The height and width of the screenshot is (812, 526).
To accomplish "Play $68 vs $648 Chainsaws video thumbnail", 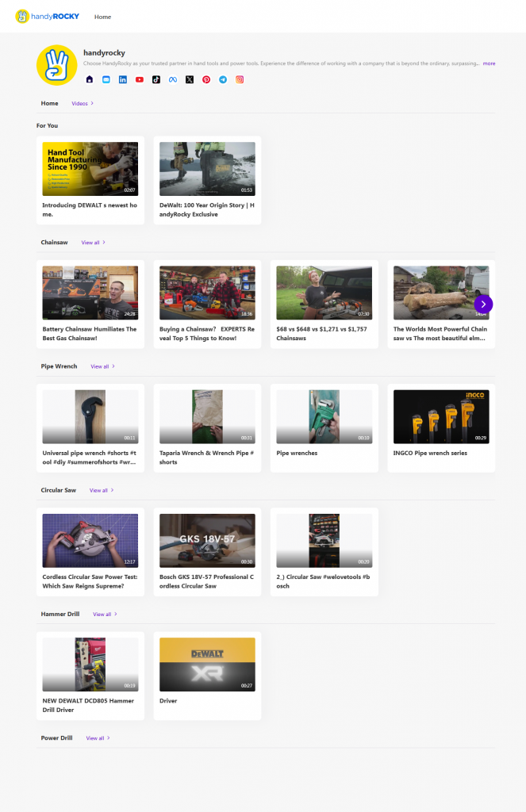I will 324,293.
